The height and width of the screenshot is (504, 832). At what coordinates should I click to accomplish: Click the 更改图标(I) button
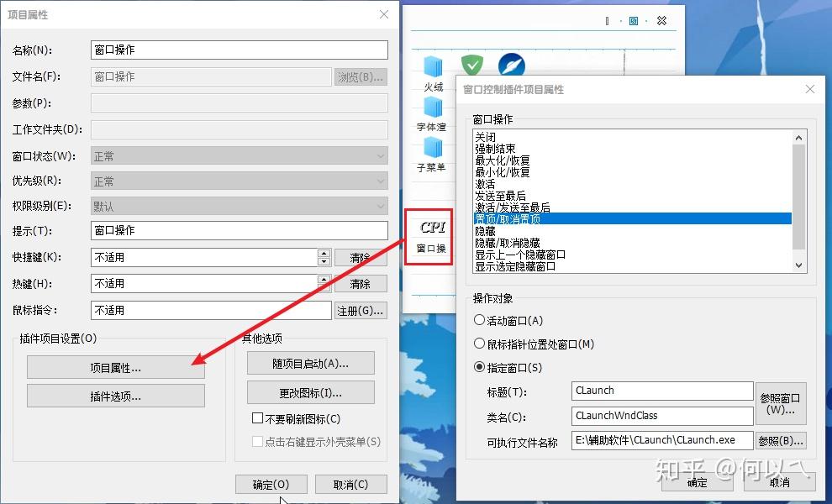click(x=310, y=392)
